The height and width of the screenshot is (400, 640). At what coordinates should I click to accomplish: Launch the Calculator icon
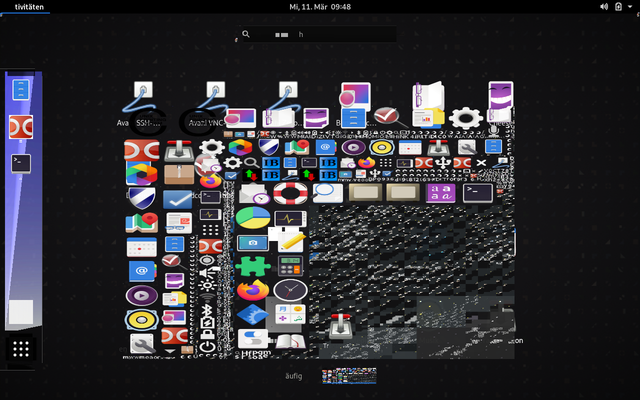[290, 266]
